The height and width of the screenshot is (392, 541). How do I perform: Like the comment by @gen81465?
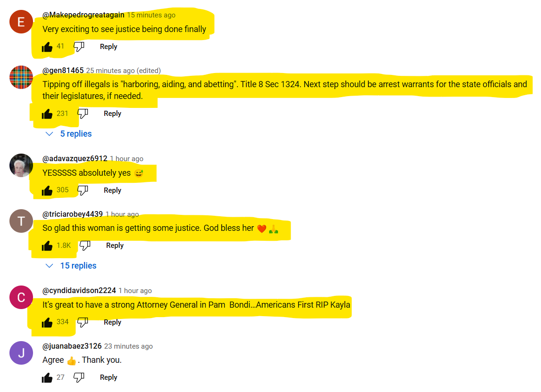47,114
